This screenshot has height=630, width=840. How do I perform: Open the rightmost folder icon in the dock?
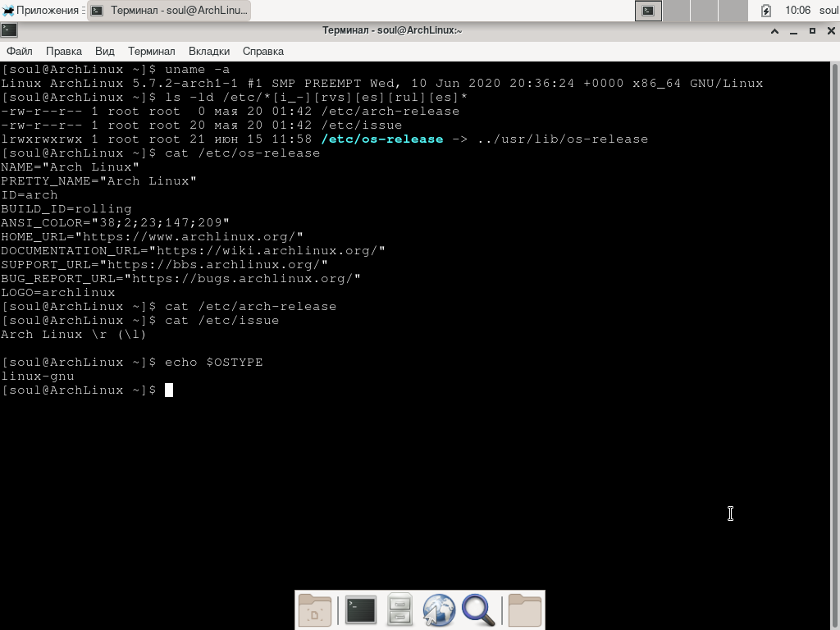[x=524, y=610]
